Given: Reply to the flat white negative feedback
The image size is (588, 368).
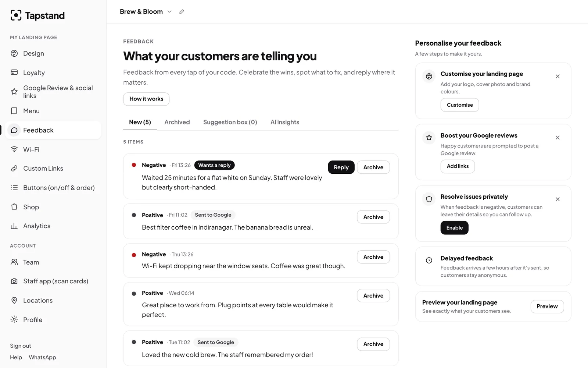Looking at the screenshot, I should tap(341, 167).
